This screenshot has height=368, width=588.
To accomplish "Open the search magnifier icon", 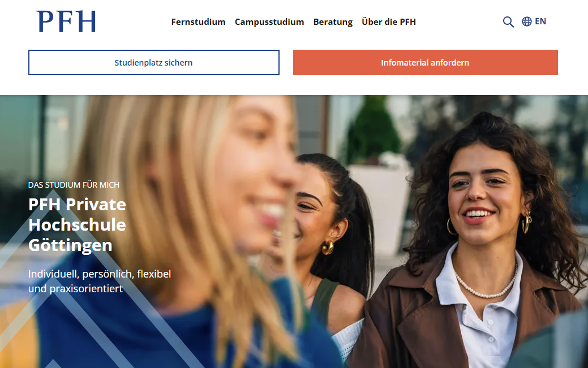I will 508,21.
